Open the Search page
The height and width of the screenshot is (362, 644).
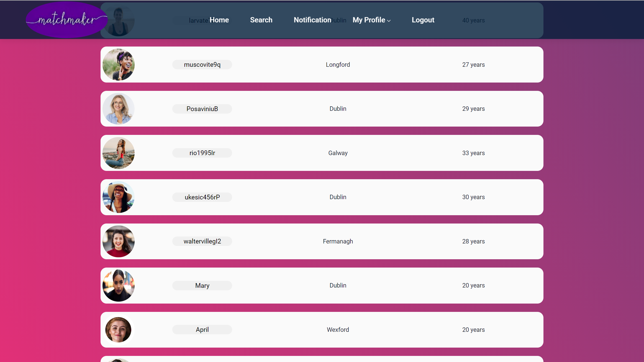coord(261,20)
